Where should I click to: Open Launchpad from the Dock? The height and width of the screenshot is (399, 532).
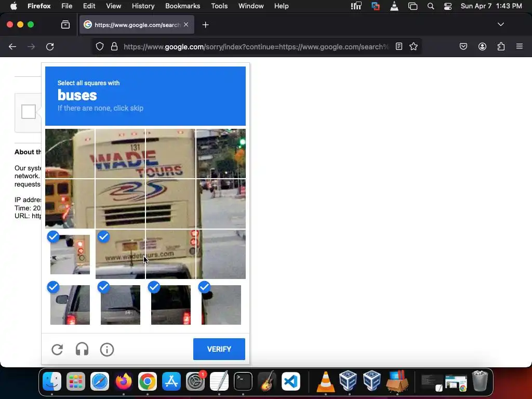[76, 381]
